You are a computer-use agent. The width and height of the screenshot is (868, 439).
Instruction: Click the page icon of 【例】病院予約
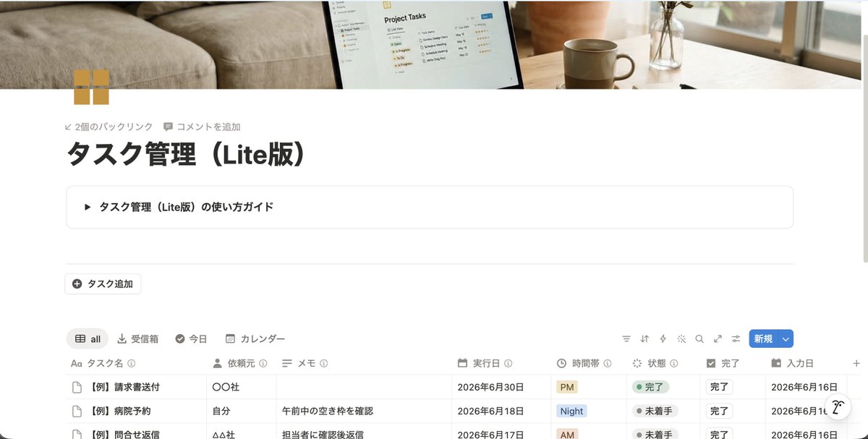click(77, 411)
